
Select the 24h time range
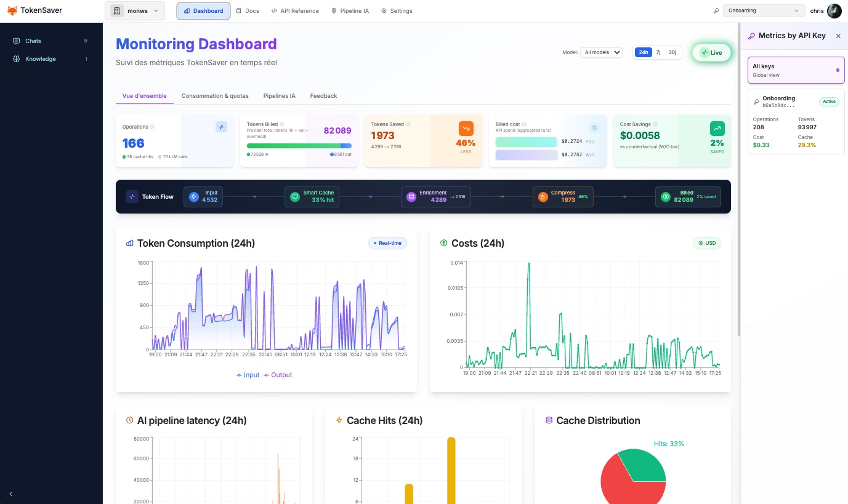644,52
